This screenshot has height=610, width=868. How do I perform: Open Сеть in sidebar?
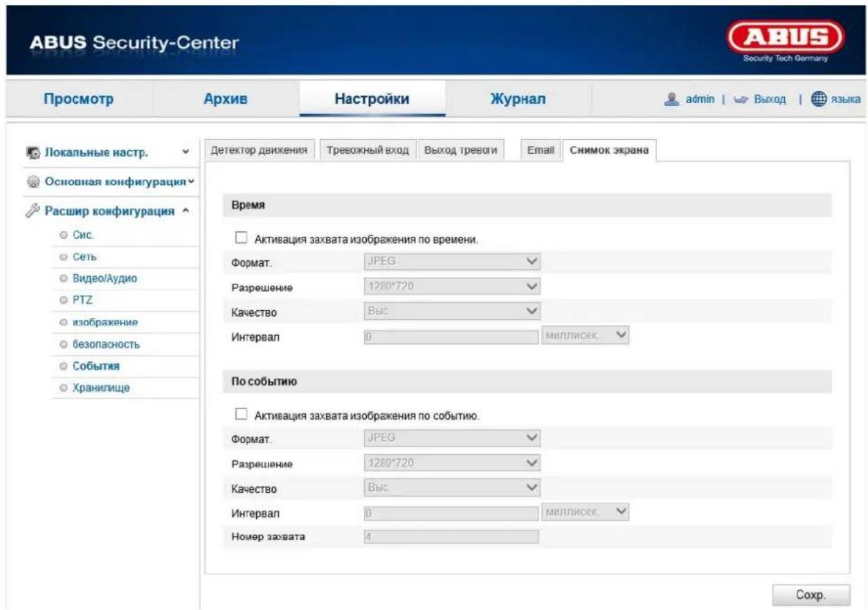[x=86, y=258]
